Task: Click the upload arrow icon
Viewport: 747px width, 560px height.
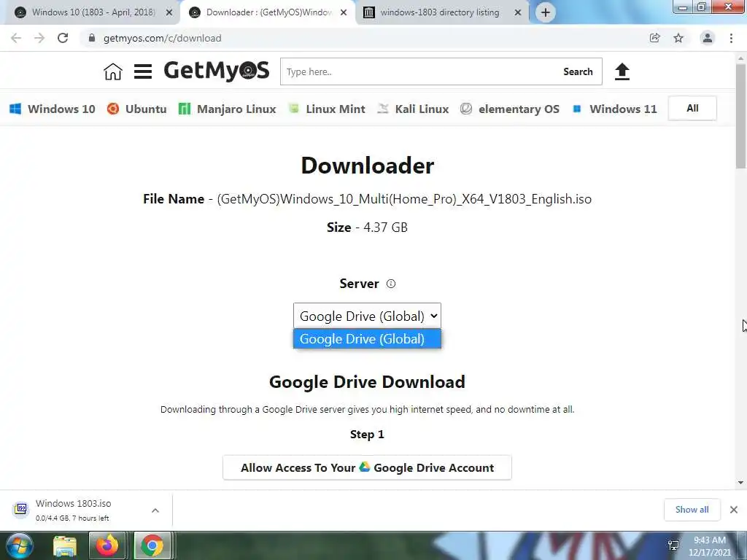Action: pos(622,72)
